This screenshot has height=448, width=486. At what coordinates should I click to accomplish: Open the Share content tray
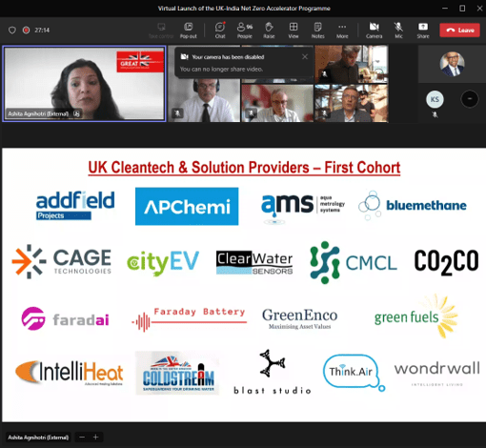(x=423, y=31)
